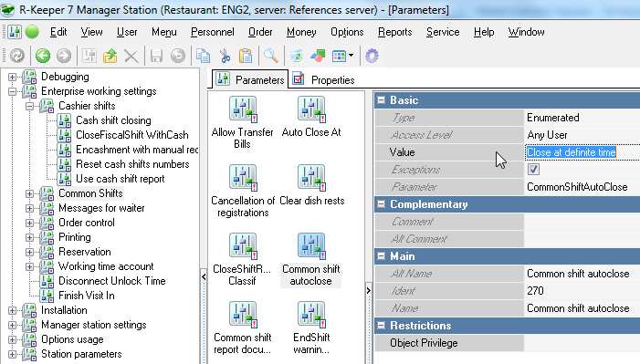Image resolution: width=640 pixels, height=364 pixels.
Task: Collapse the Basic properties section
Action: pyautogui.click(x=381, y=100)
